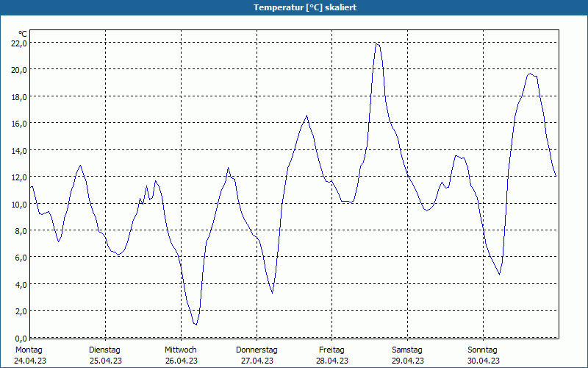
Task: Click the 20,0 y-axis label
Action: 19,70
